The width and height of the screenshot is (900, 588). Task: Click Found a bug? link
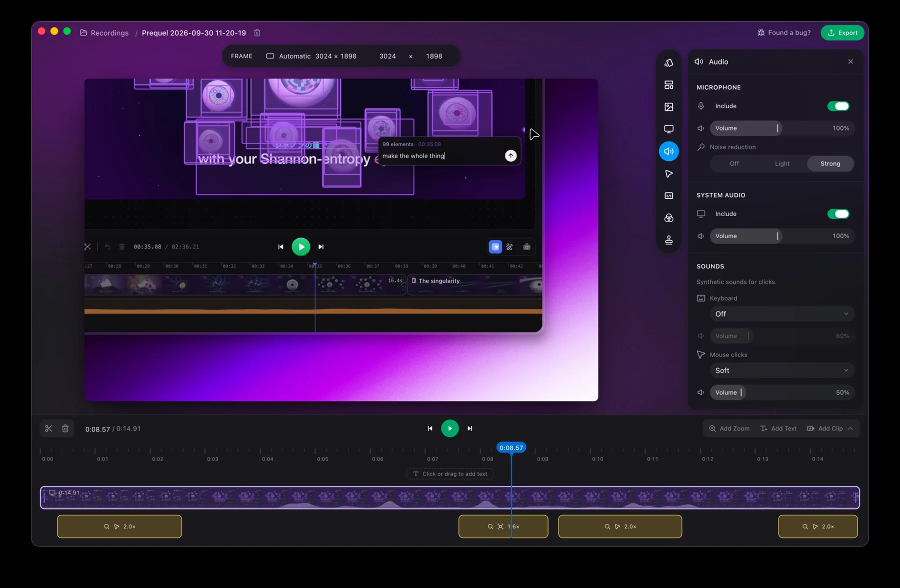(784, 32)
